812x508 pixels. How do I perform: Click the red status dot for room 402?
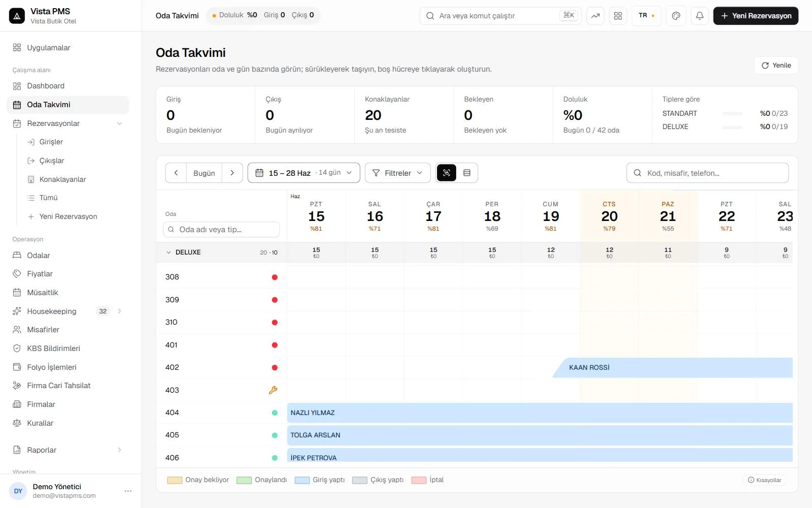coord(275,368)
